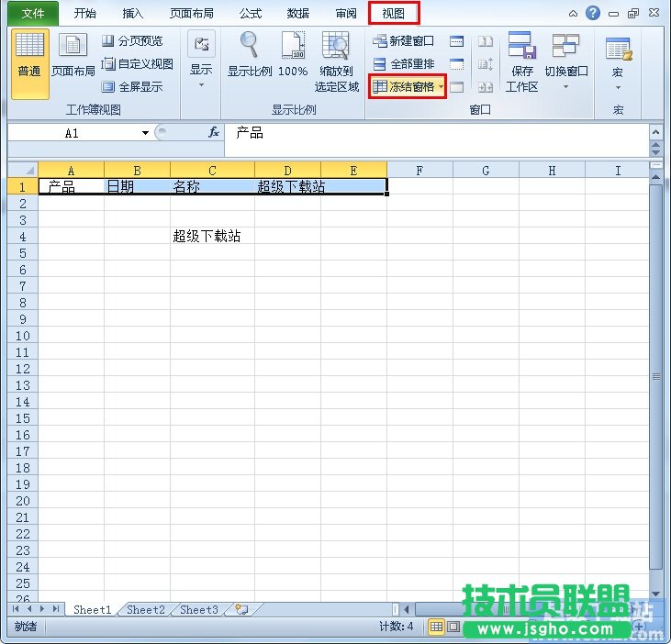Image resolution: width=671 pixels, height=644 pixels.
Task: Click Arrange All (全部重排)
Action: point(403,64)
